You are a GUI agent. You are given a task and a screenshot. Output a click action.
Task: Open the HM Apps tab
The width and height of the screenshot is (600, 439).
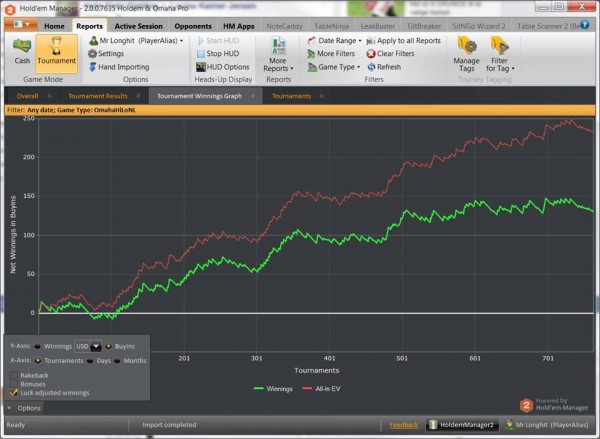(238, 26)
